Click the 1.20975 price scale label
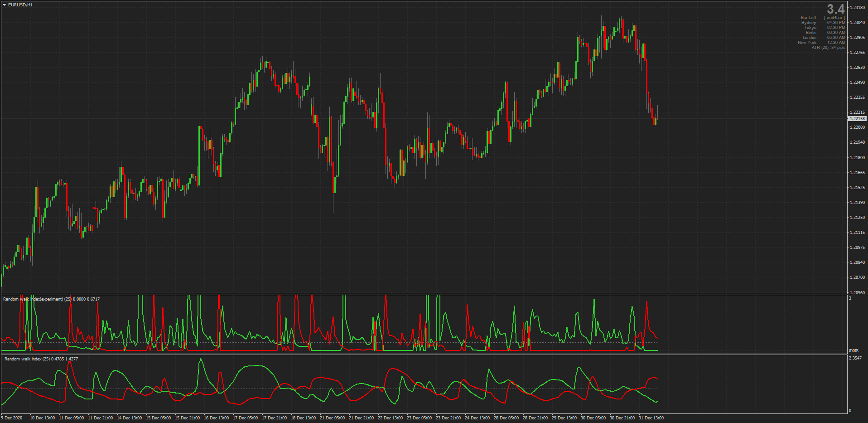 (x=857, y=248)
